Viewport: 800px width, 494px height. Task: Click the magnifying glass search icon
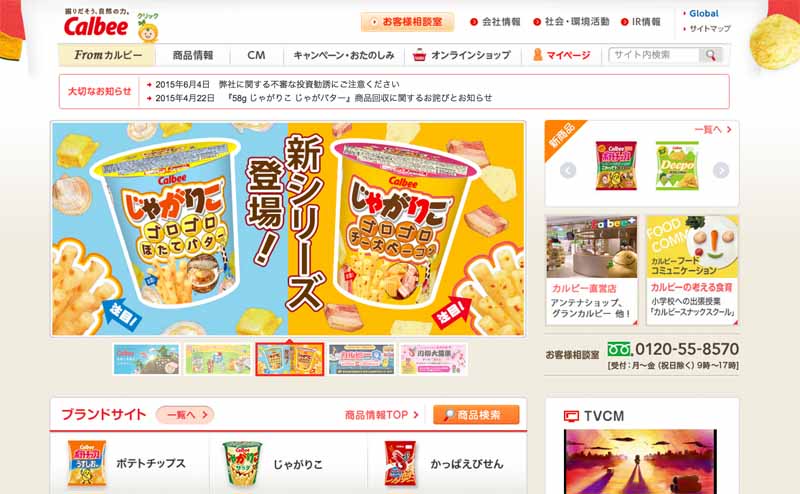point(710,55)
